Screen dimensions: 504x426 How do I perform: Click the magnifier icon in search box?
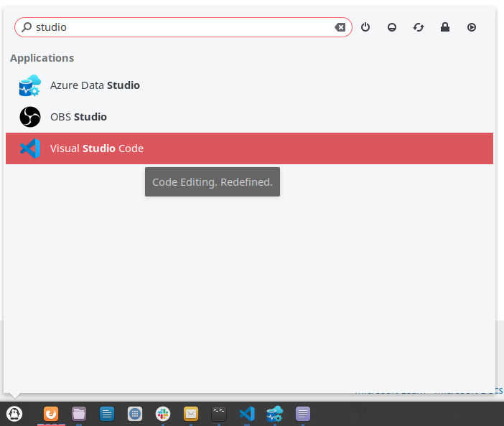click(27, 27)
